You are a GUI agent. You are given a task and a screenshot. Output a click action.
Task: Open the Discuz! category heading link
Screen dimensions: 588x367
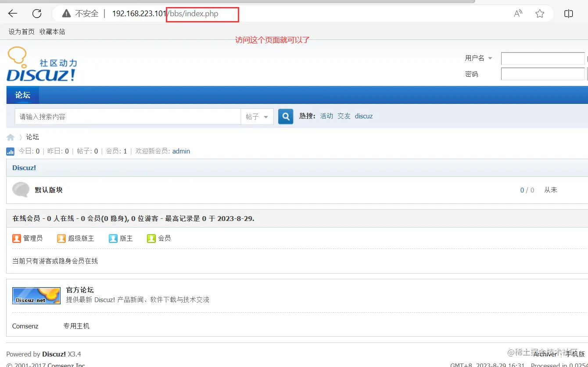coord(24,168)
